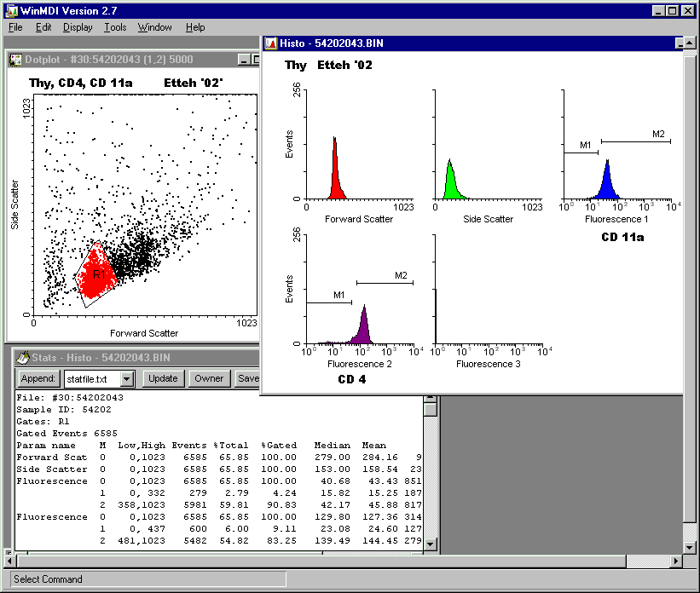Screen dimensions: 700x593
Task: Click the Histo window icon
Action: (x=270, y=43)
